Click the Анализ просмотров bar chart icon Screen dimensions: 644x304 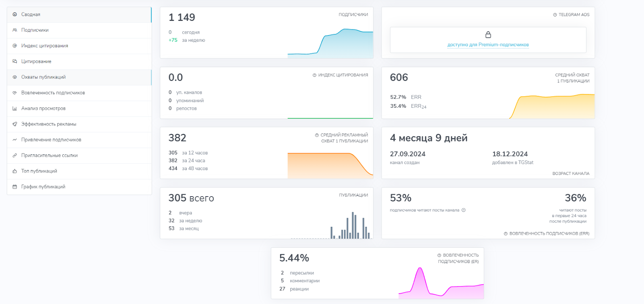click(x=15, y=109)
